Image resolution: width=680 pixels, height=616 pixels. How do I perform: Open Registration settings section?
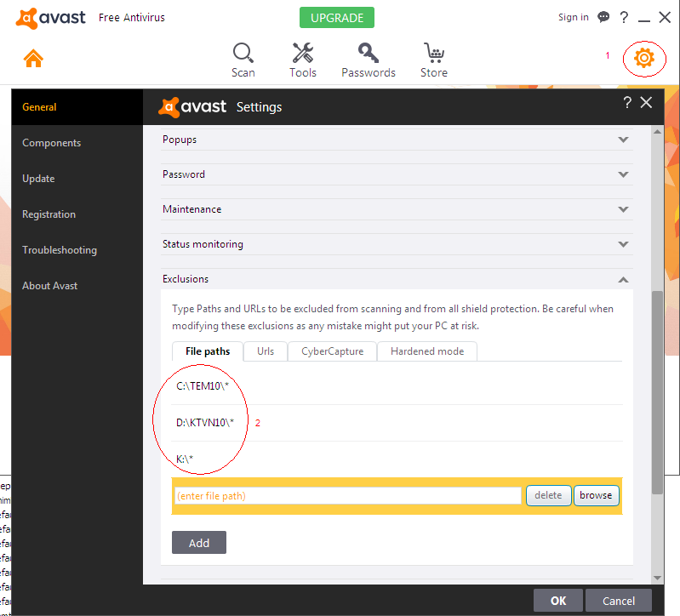pos(49,214)
